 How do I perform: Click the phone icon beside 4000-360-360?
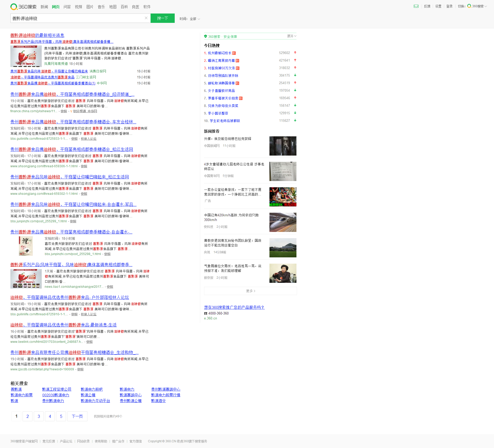[206, 313]
